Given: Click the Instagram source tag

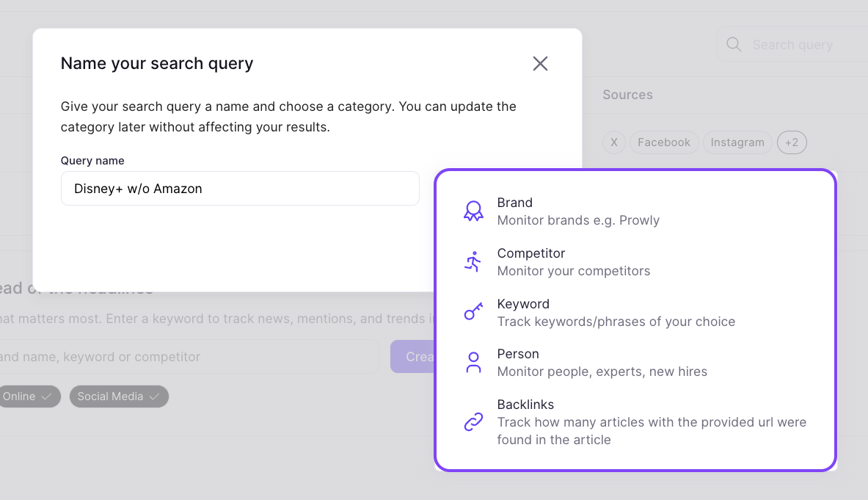Looking at the screenshot, I should coord(737,142).
